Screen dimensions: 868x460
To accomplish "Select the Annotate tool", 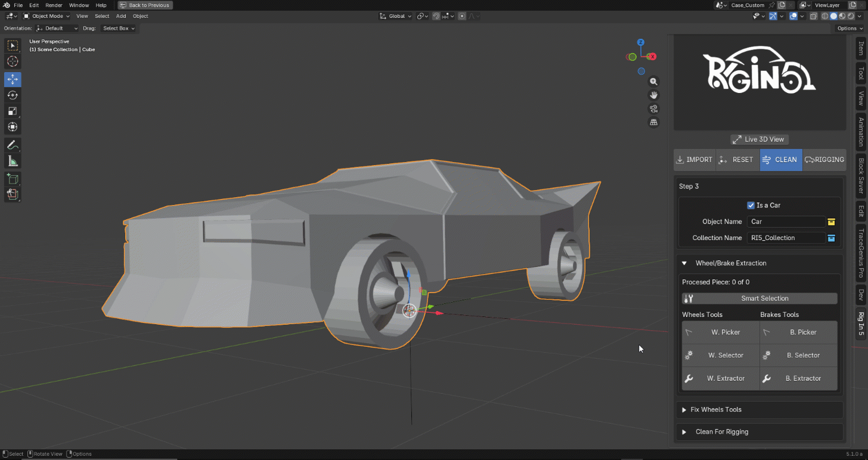I will click(13, 145).
